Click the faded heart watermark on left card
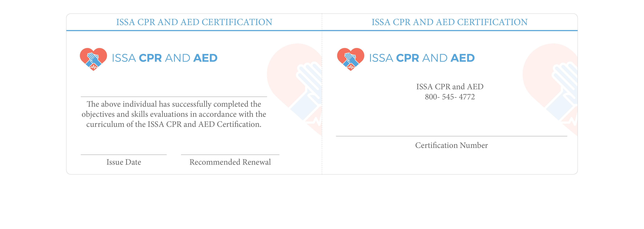This screenshot has width=644, height=229. coord(294,89)
